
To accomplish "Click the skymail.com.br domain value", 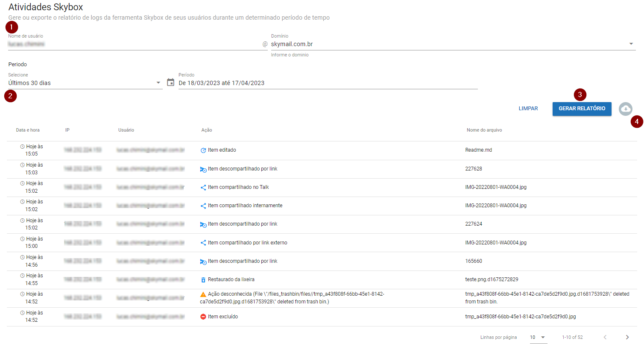I will coord(292,44).
